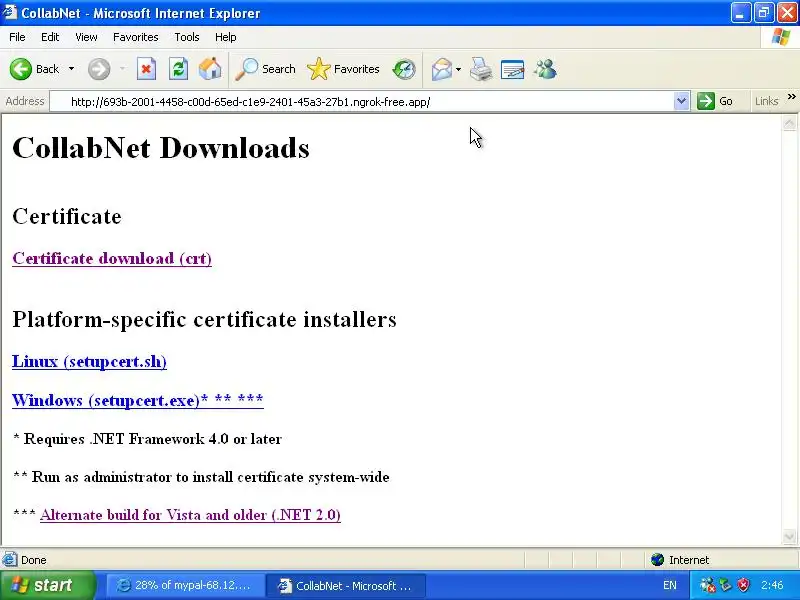The width and height of the screenshot is (800, 600).
Task: Edit the page with the Edit icon
Action: coord(512,69)
